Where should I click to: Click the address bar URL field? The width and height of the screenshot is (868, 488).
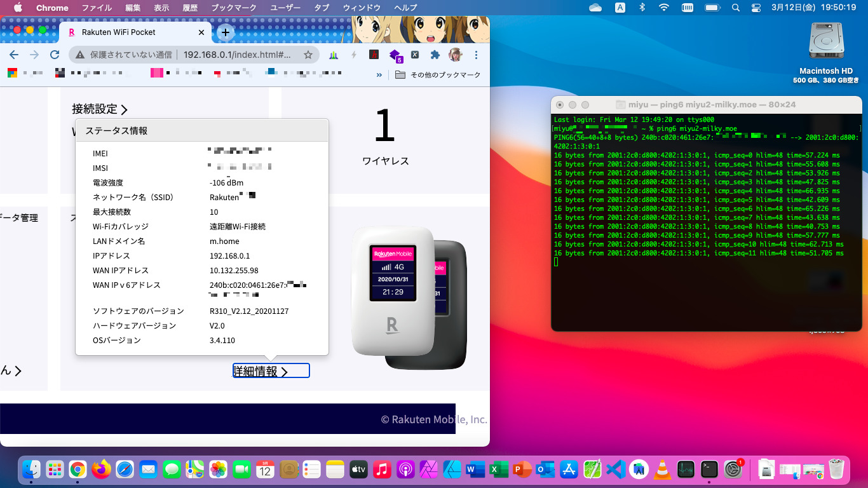(236, 55)
